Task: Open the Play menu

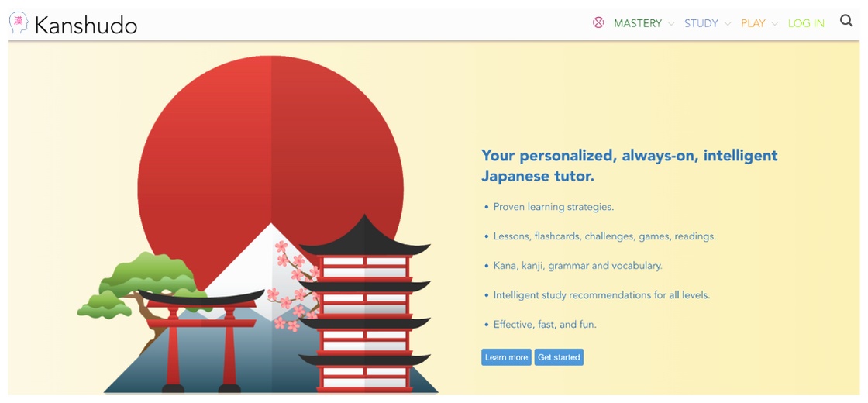Action: click(753, 23)
